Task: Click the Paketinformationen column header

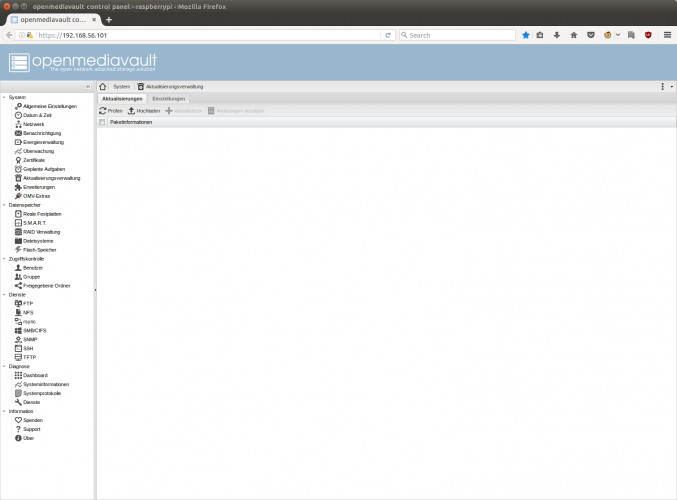Action: [x=131, y=122]
